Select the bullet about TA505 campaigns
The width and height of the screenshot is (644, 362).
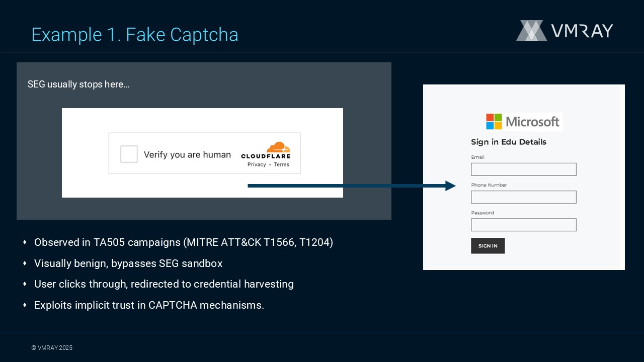point(184,242)
